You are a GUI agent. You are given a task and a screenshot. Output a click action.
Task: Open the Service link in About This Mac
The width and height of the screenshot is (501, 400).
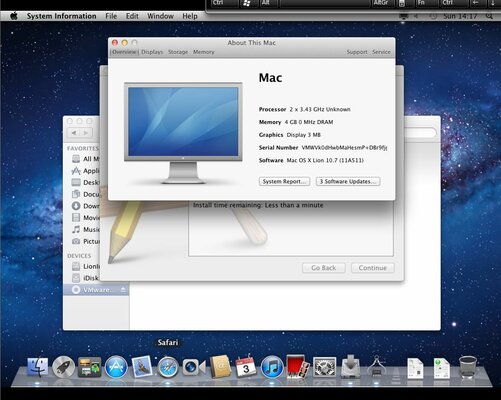pyautogui.click(x=381, y=52)
